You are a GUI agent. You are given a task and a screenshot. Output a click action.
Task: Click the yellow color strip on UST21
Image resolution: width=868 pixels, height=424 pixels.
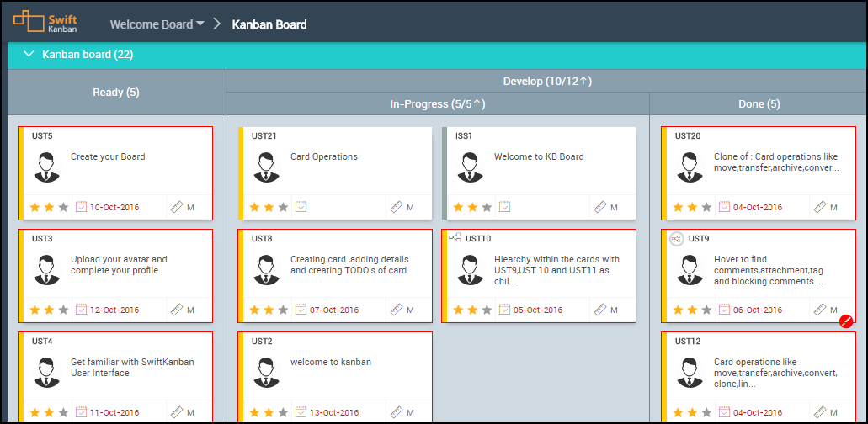pyautogui.click(x=241, y=172)
